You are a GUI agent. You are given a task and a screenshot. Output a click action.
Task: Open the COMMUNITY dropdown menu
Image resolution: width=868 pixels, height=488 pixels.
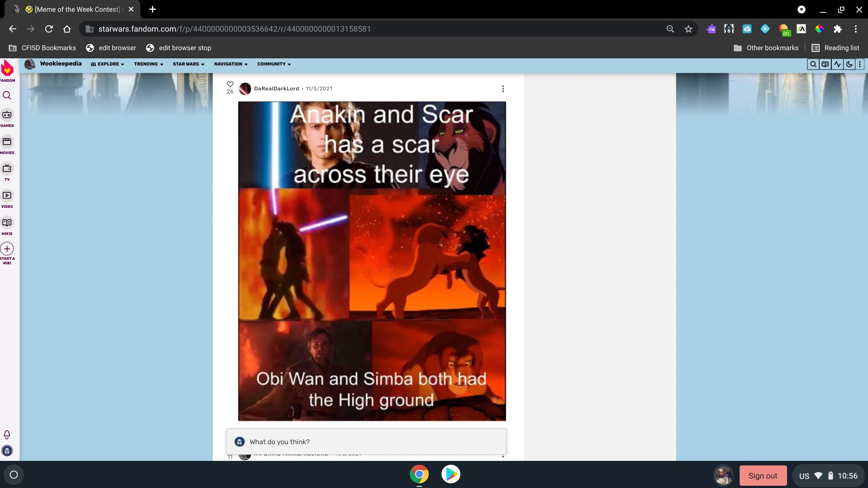274,64
